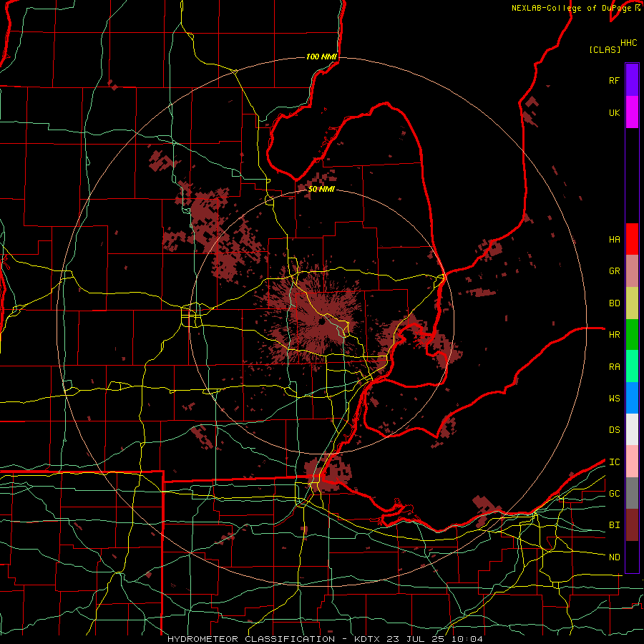The image size is (644, 644).
Task: Choose the GC gray legend swatch
Action: 632,493
